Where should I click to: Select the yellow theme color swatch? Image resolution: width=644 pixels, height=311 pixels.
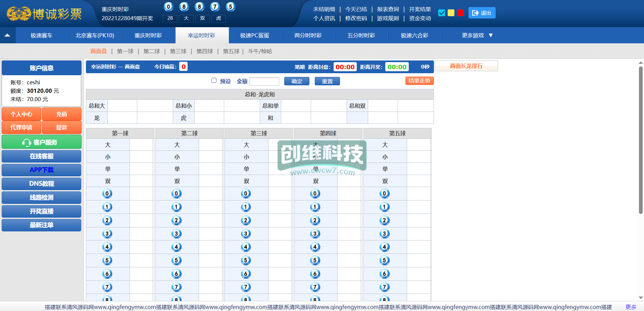click(x=451, y=13)
